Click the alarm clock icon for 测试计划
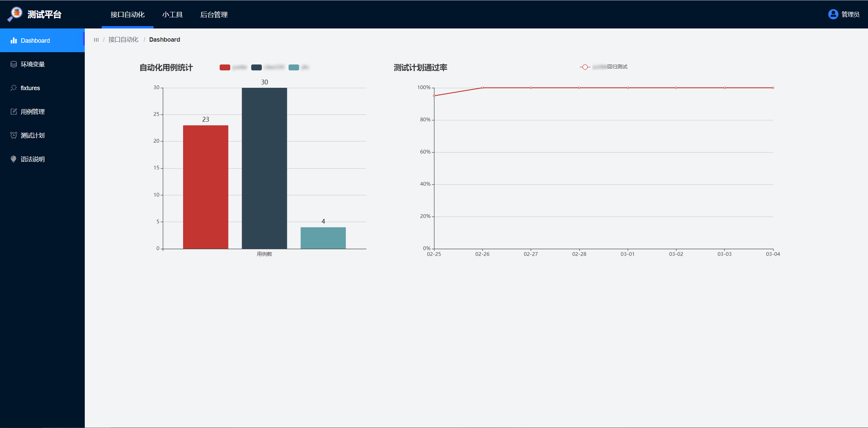This screenshot has height=428, width=868. click(14, 135)
